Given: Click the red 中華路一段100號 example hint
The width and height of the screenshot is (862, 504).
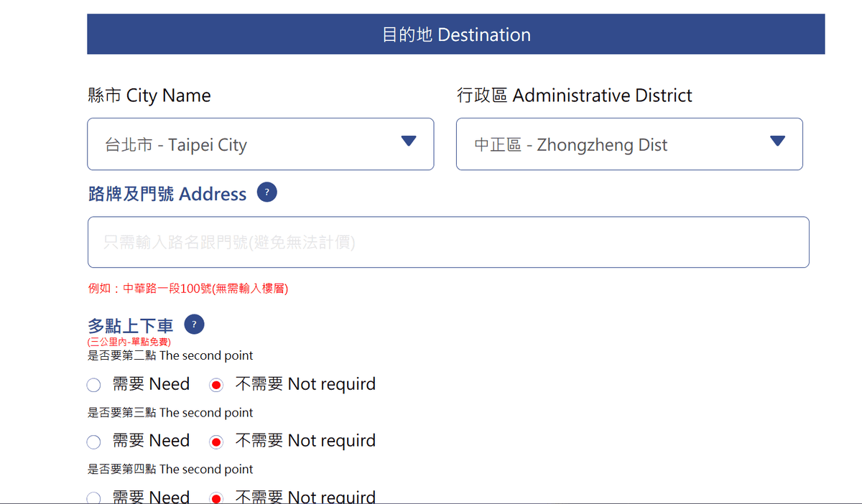Looking at the screenshot, I should [187, 289].
